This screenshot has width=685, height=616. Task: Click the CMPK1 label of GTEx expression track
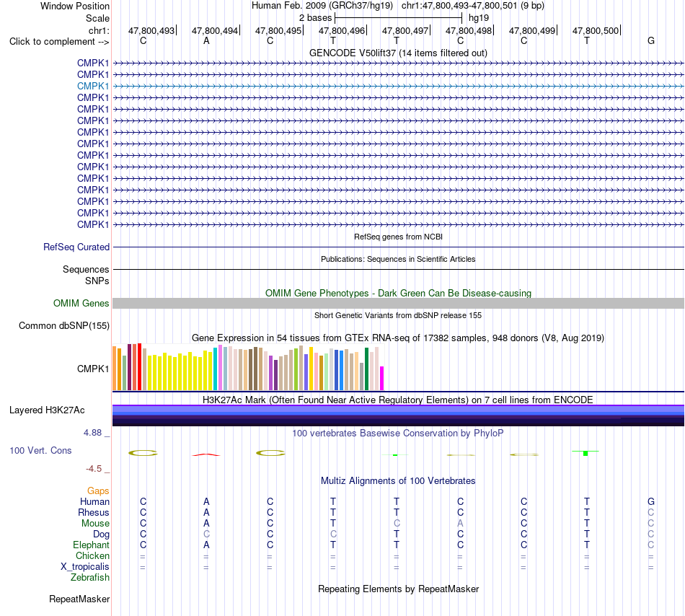click(x=93, y=369)
